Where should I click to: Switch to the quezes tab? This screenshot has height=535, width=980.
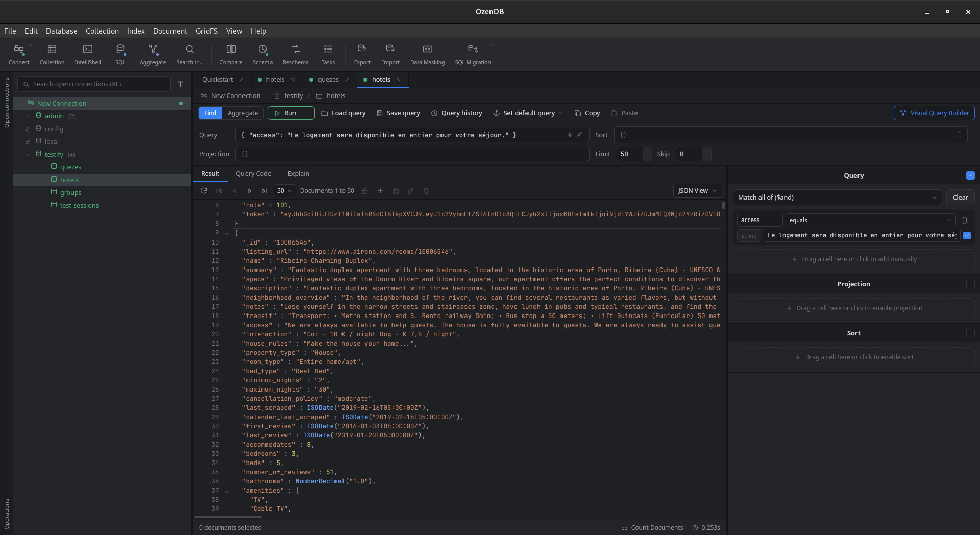[x=328, y=80]
